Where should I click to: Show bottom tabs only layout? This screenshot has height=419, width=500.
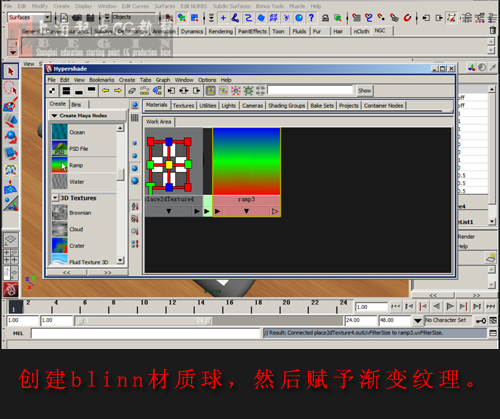pos(79,91)
